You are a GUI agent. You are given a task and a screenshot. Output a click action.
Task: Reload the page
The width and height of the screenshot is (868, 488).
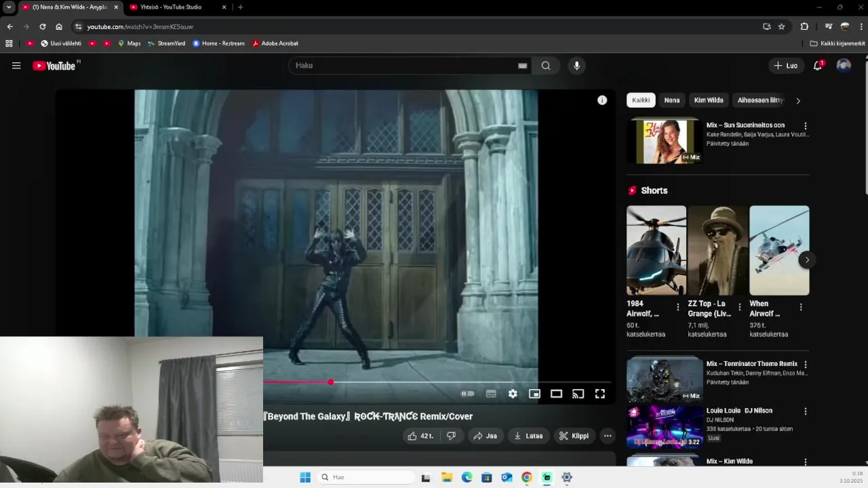42,26
